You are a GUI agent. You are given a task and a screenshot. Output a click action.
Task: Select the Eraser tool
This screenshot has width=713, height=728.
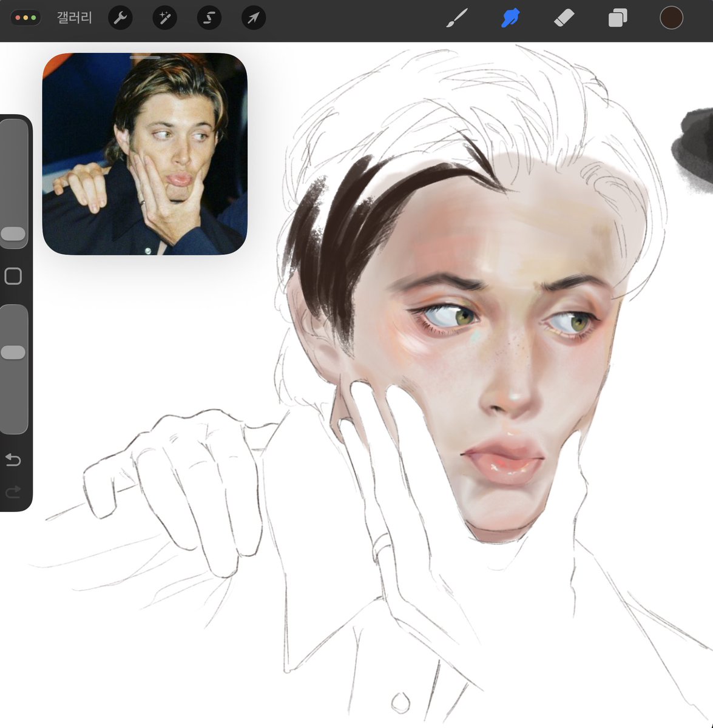click(x=564, y=18)
